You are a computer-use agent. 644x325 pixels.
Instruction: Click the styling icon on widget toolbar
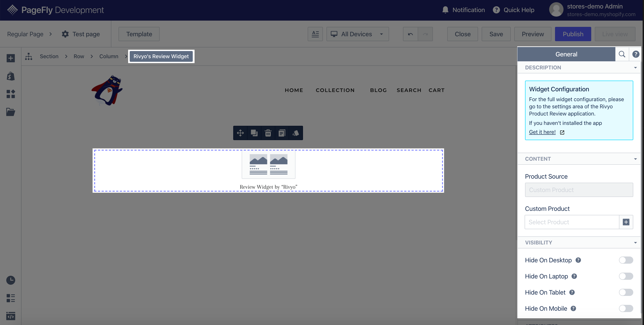click(x=295, y=133)
